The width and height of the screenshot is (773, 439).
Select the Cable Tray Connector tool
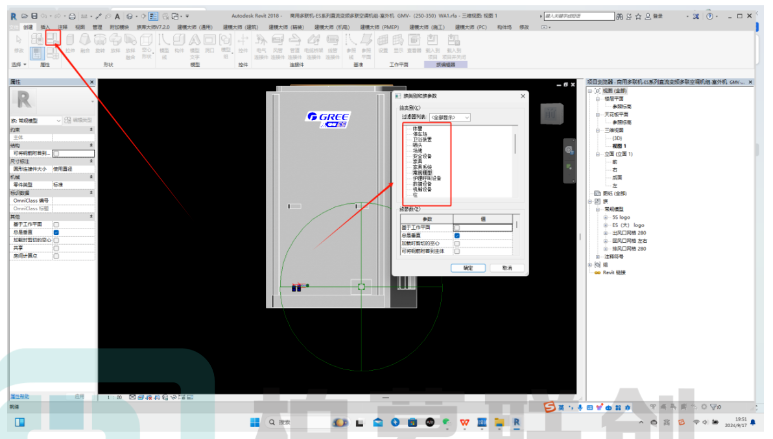pyautogui.click(x=314, y=45)
